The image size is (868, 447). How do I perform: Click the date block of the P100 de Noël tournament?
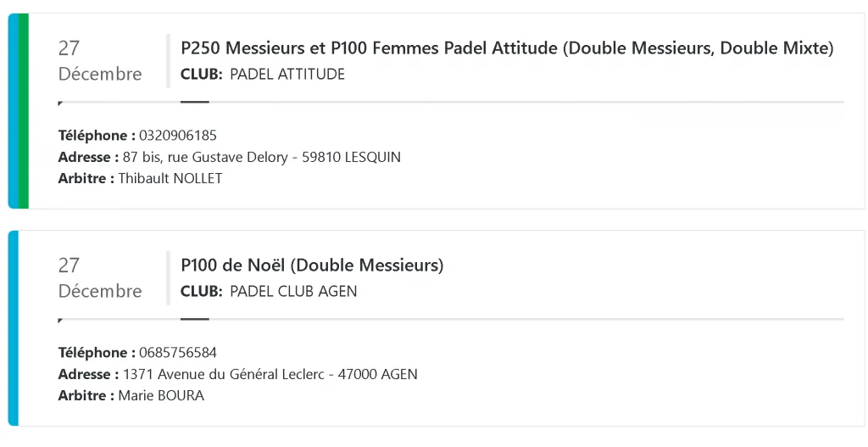click(x=99, y=278)
